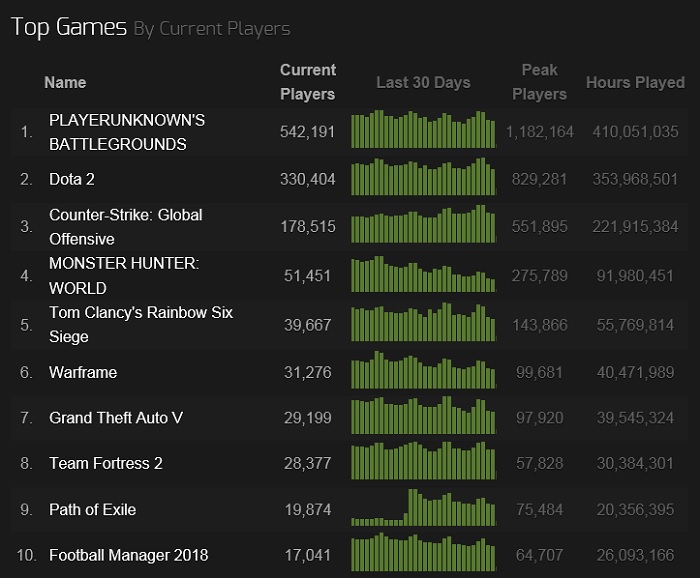
Task: Click the Name column header
Action: coord(65,83)
